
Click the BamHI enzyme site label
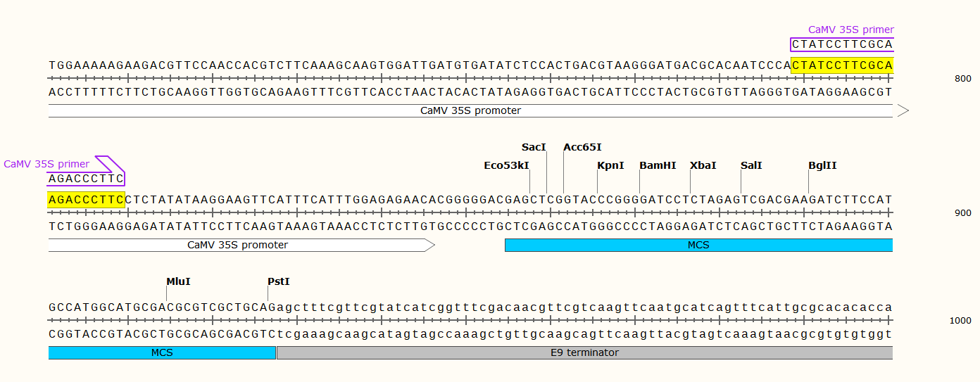658,165
